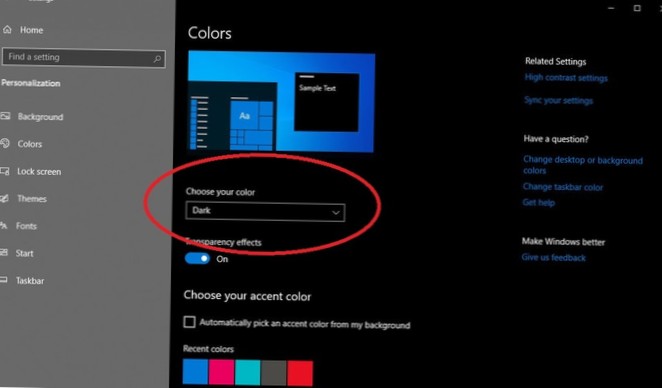Click the Taskbar icon in sidebar
This screenshot has height=388, width=662.
4,279
